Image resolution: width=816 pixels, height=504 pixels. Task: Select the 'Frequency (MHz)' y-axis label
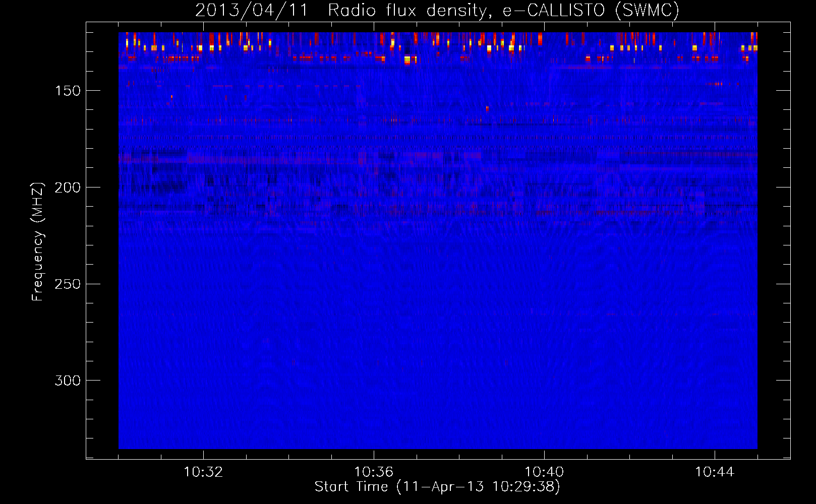pyautogui.click(x=38, y=241)
